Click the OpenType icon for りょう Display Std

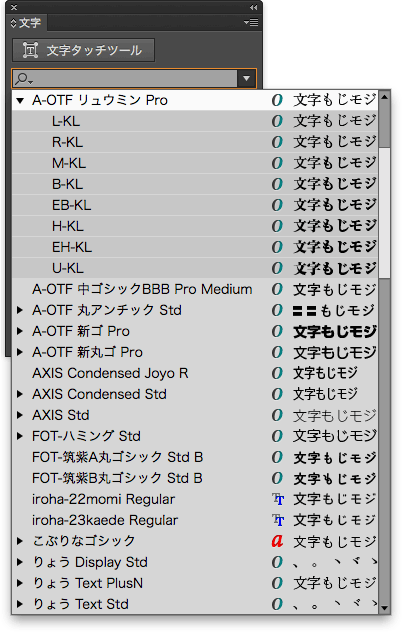277,562
